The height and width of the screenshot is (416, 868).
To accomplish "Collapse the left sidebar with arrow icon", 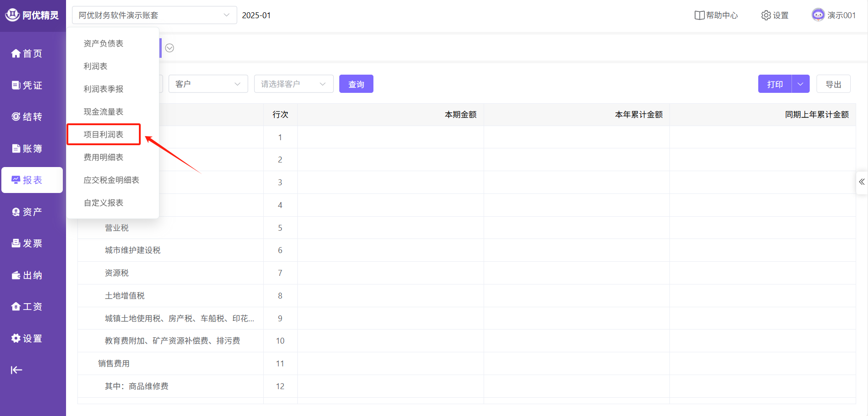I will (16, 370).
